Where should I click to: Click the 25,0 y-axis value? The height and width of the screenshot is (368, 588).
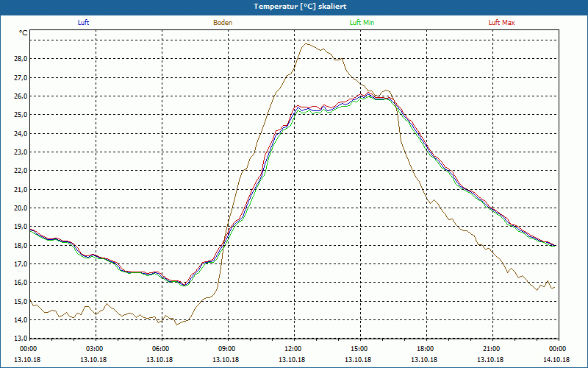pos(21,115)
